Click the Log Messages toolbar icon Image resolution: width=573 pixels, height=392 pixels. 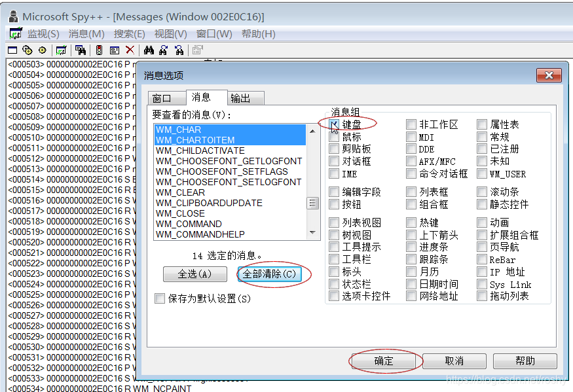61,50
